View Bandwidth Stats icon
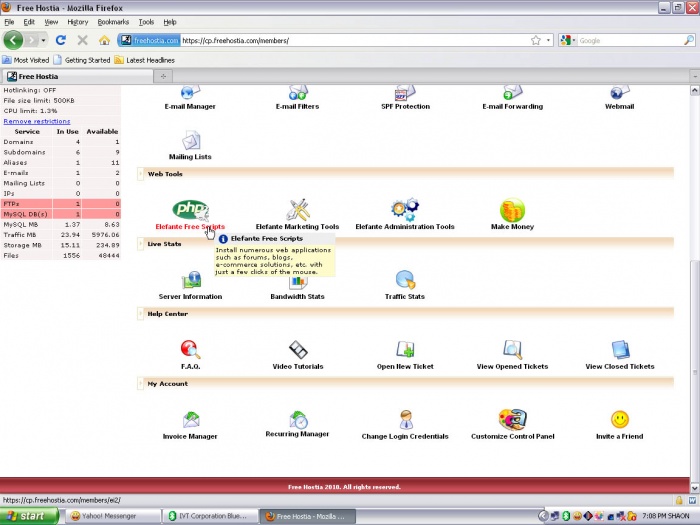This screenshot has height=525, width=700. point(297,280)
